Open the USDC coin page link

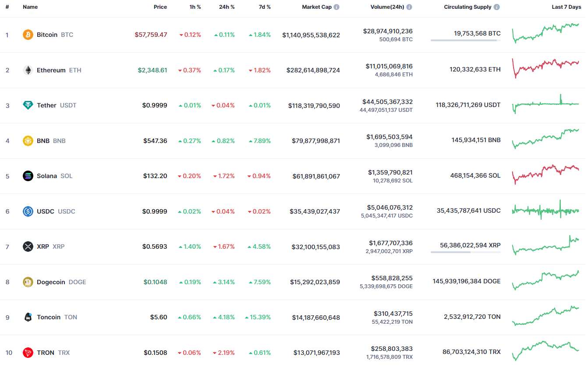click(46, 211)
